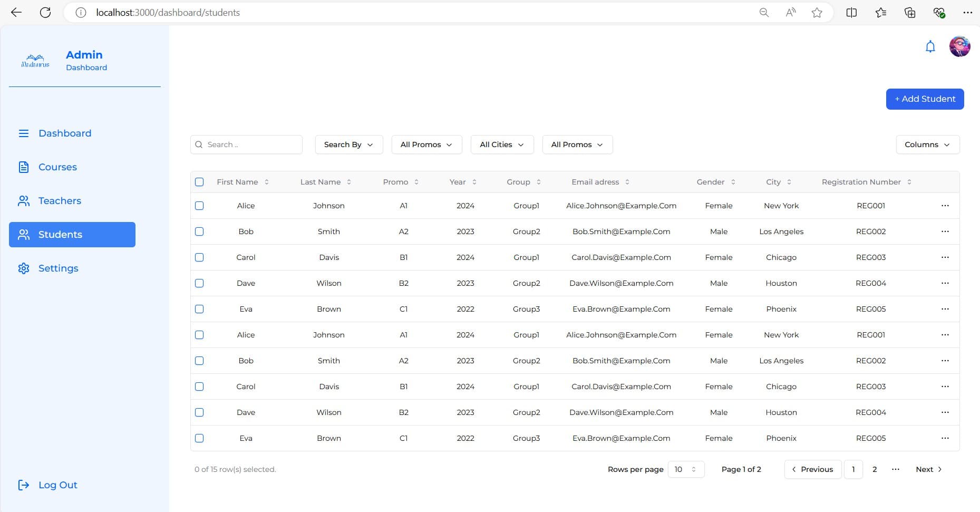The width and height of the screenshot is (980, 512).
Task: Open the user profile avatar
Action: [x=959, y=47]
